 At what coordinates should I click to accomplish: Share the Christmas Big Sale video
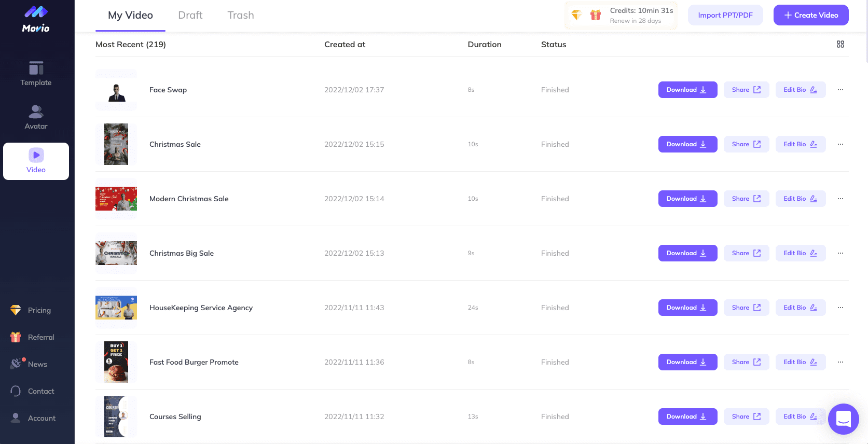click(x=746, y=253)
